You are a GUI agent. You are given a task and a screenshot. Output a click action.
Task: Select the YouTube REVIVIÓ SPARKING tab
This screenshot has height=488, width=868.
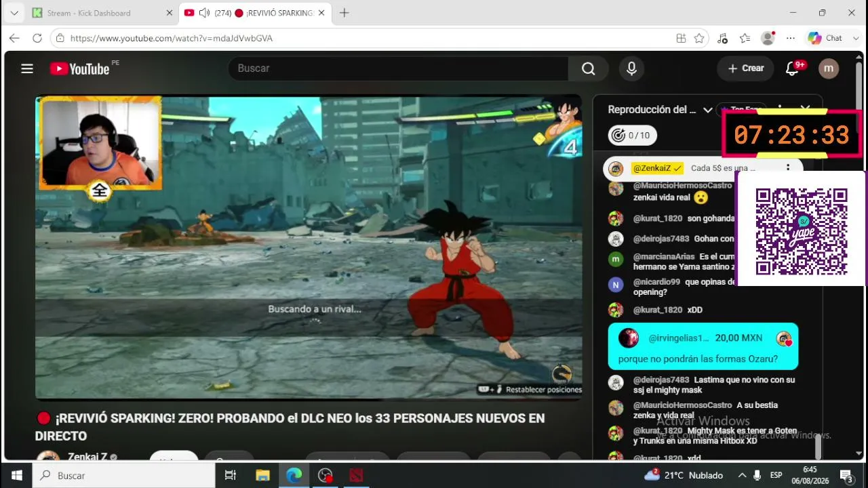[255, 13]
